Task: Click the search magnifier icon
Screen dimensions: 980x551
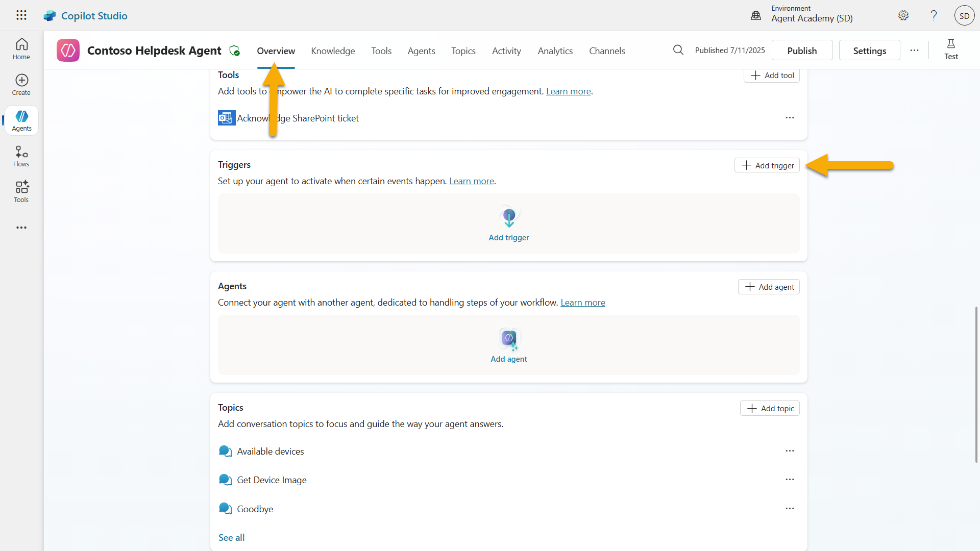Action: click(678, 50)
